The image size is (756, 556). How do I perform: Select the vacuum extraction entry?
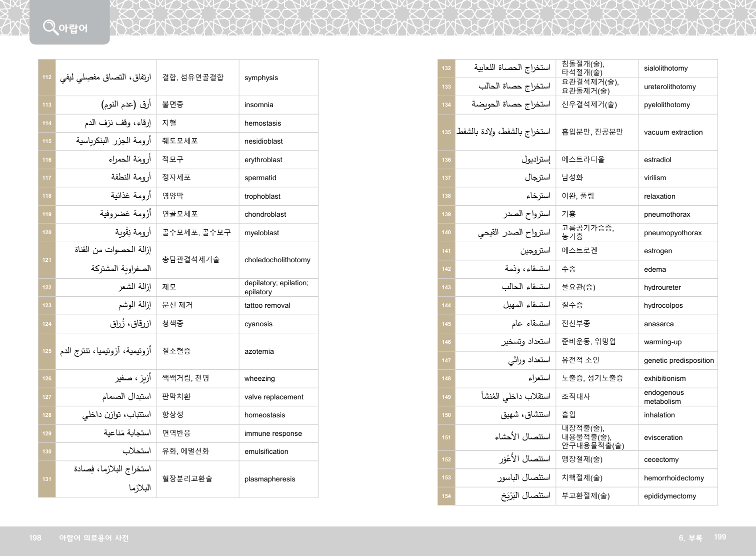(673, 133)
